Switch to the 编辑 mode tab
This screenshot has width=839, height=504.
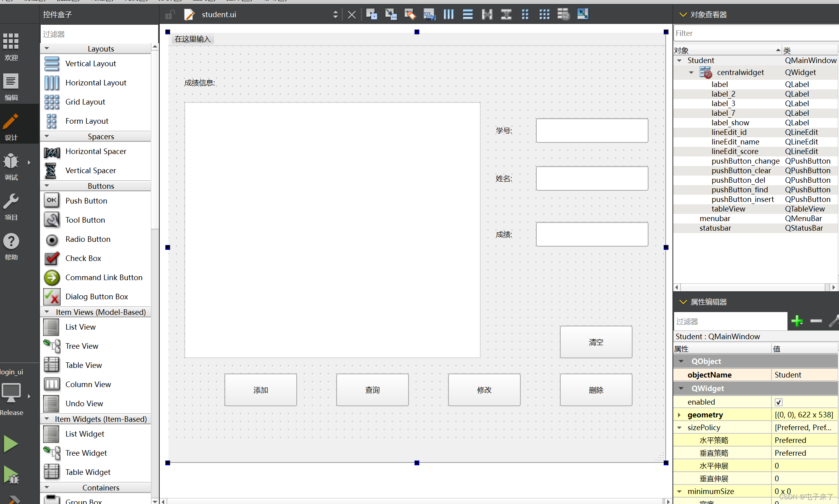(x=11, y=86)
